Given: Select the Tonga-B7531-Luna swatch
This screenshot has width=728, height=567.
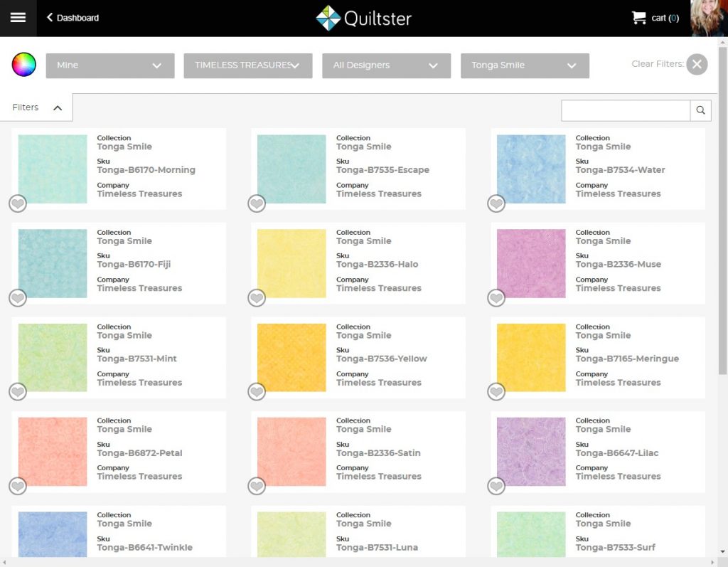Looking at the screenshot, I should click(x=291, y=534).
